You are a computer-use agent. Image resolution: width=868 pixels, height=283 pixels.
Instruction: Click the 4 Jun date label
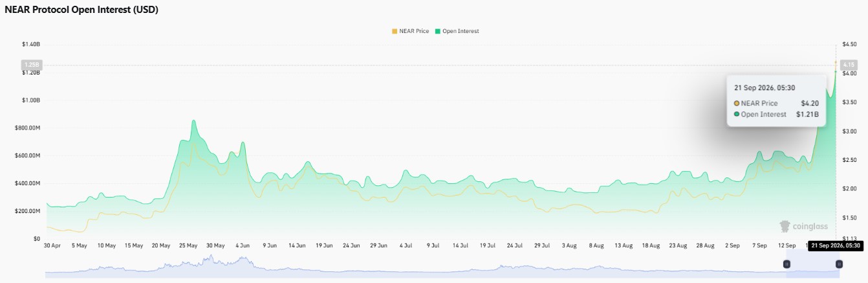coord(243,246)
